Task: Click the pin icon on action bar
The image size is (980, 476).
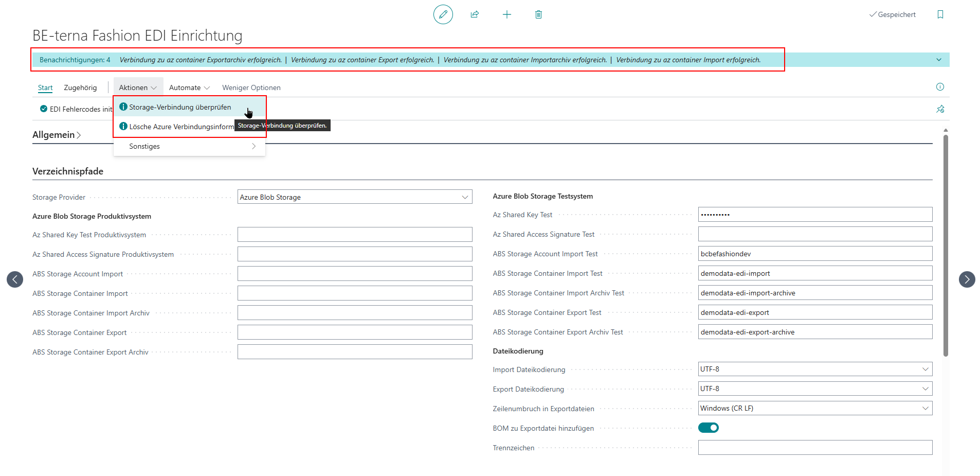Action: (x=940, y=109)
